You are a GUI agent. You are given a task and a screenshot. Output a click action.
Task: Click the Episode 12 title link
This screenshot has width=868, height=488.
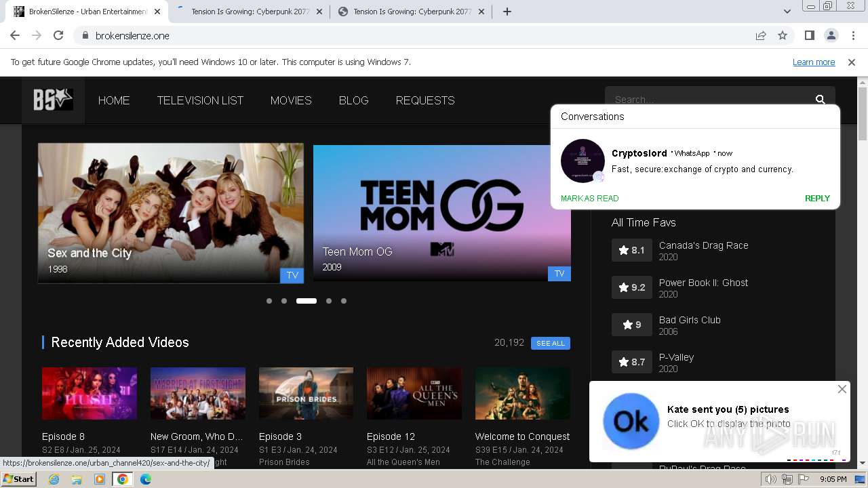391,436
